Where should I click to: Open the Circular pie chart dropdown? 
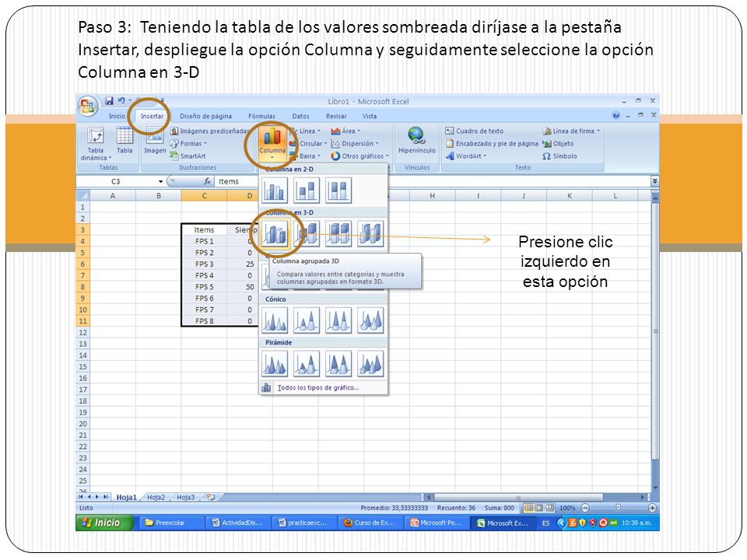(x=308, y=143)
